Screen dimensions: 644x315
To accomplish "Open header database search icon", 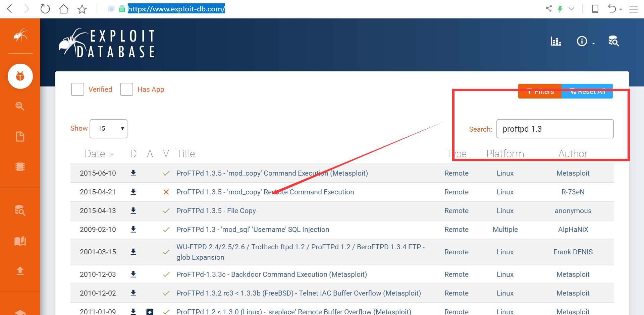I will 613,41.
